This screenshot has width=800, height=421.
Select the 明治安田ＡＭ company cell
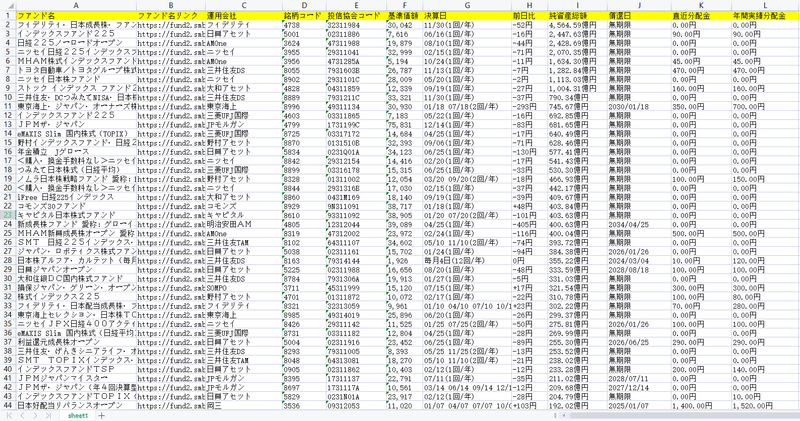pos(244,224)
